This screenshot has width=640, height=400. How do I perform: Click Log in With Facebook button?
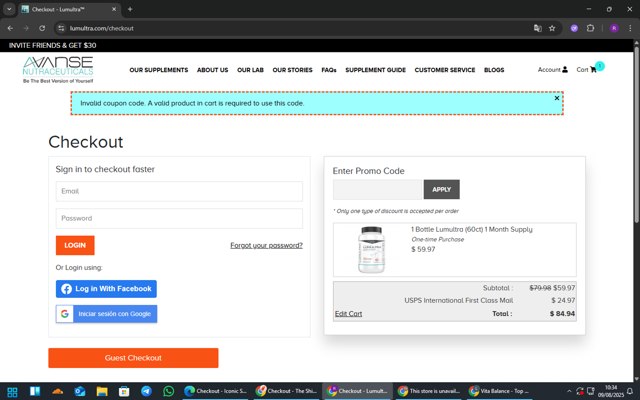[x=106, y=289]
